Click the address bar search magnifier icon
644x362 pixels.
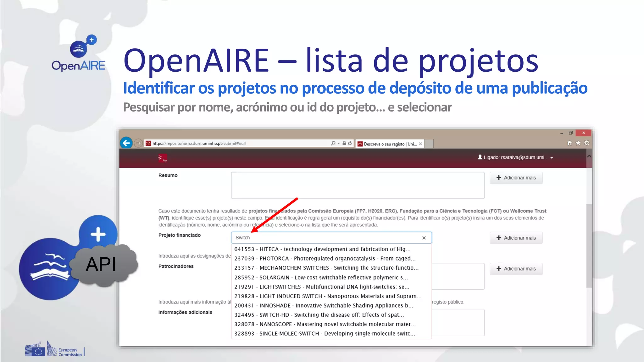coord(333,143)
